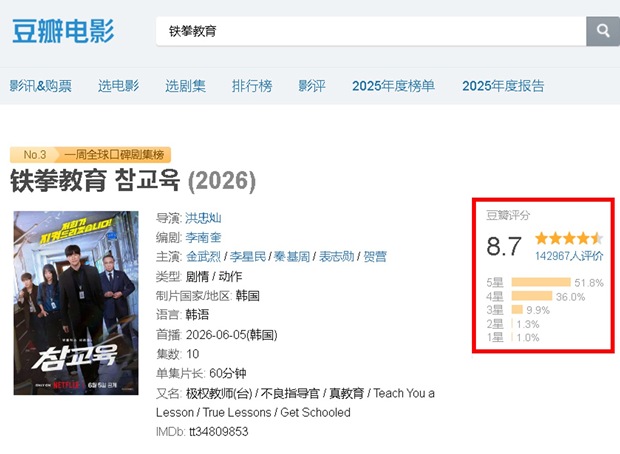The image size is (620, 454).
Task: Select the IMDb id tt34809853
Action: (219, 431)
